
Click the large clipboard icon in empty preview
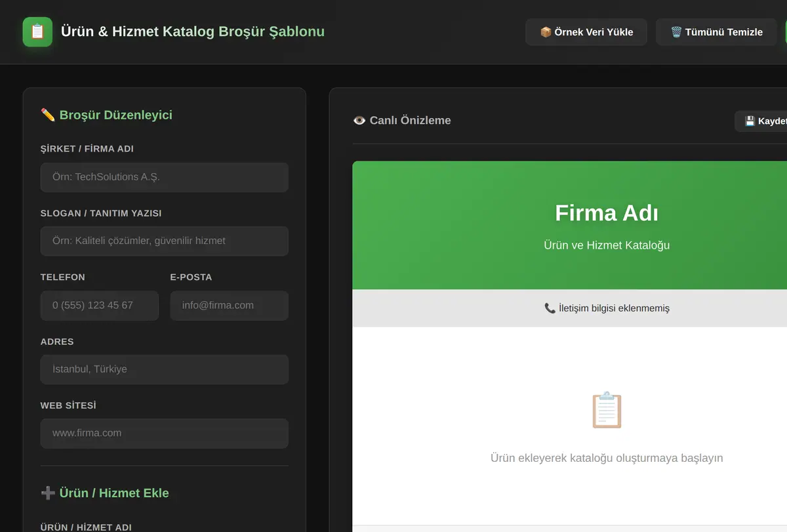click(x=607, y=410)
